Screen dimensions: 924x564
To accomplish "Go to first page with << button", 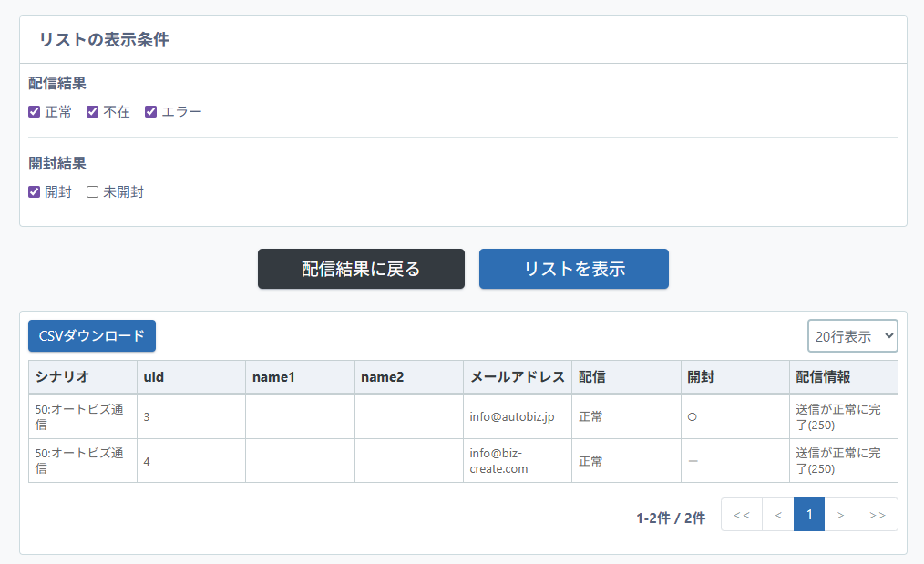I will (741, 515).
